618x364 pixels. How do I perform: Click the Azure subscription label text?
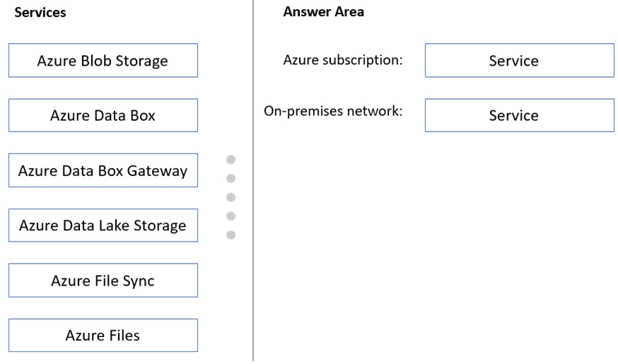click(x=342, y=60)
